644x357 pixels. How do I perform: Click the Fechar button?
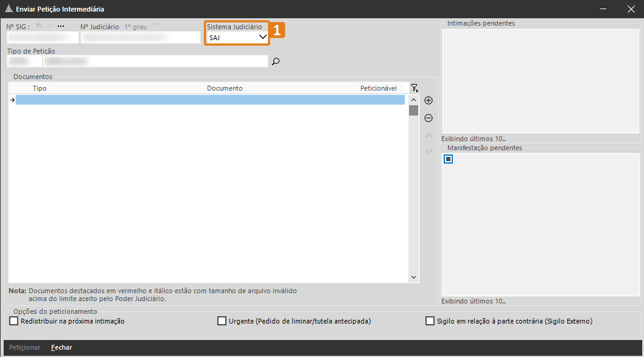pyautogui.click(x=61, y=347)
